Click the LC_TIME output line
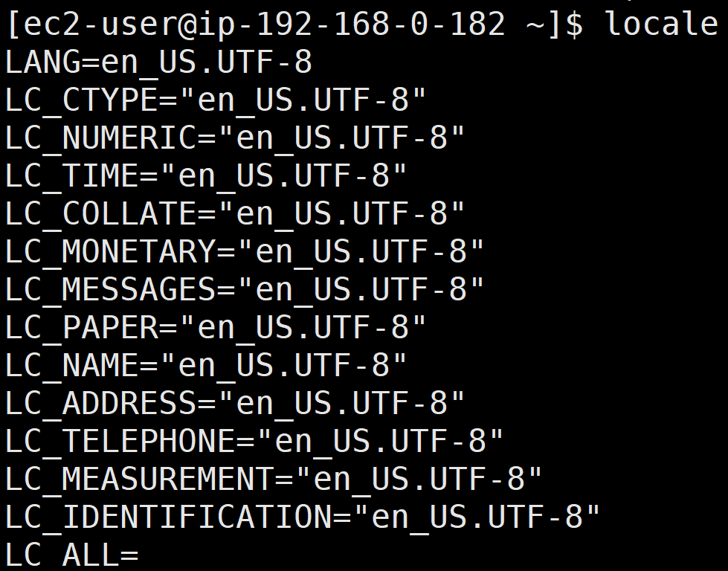 (206, 176)
